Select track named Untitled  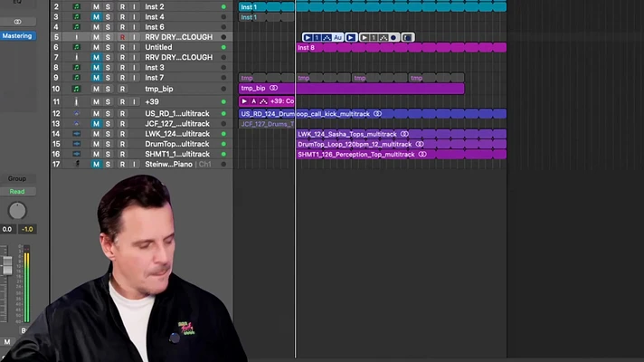[x=158, y=47]
